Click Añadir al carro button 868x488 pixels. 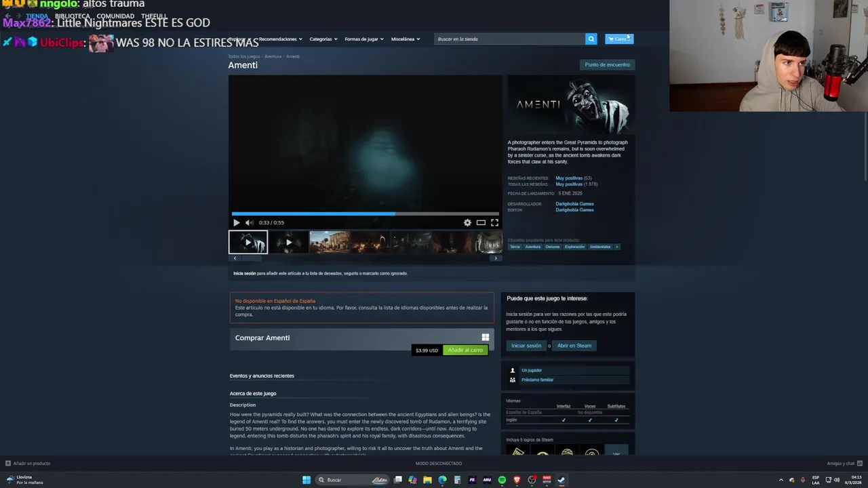pos(465,350)
